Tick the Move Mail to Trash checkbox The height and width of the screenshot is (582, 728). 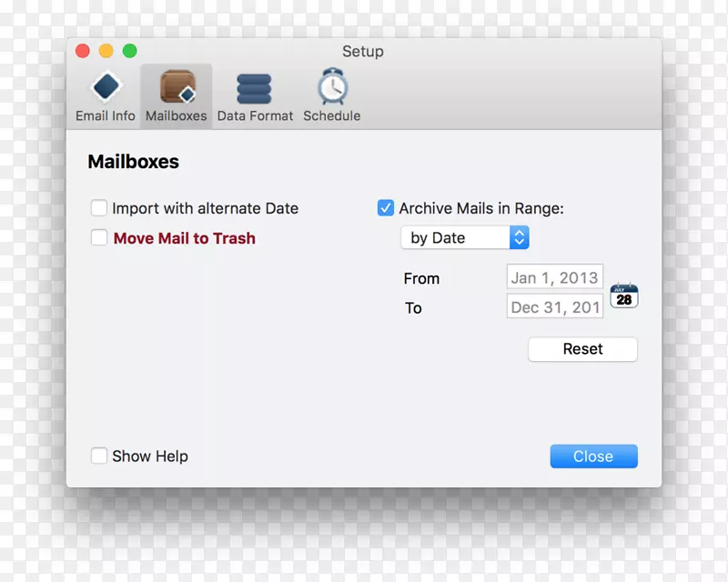click(99, 238)
